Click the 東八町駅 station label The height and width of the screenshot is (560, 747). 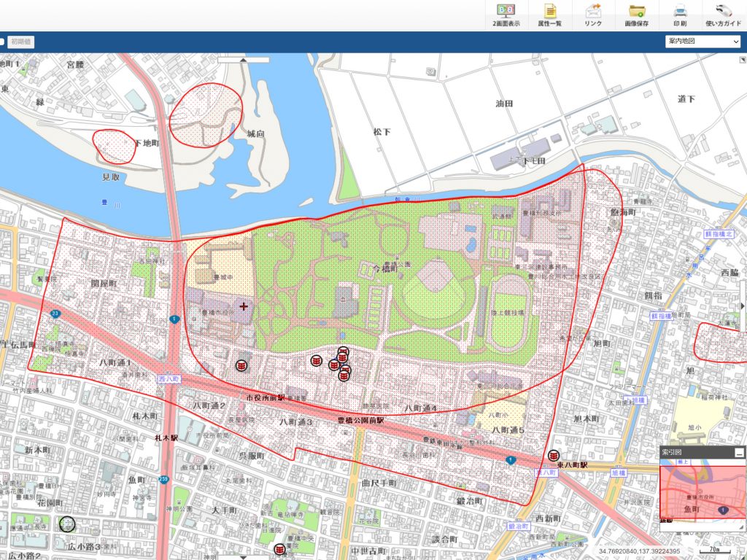click(572, 464)
